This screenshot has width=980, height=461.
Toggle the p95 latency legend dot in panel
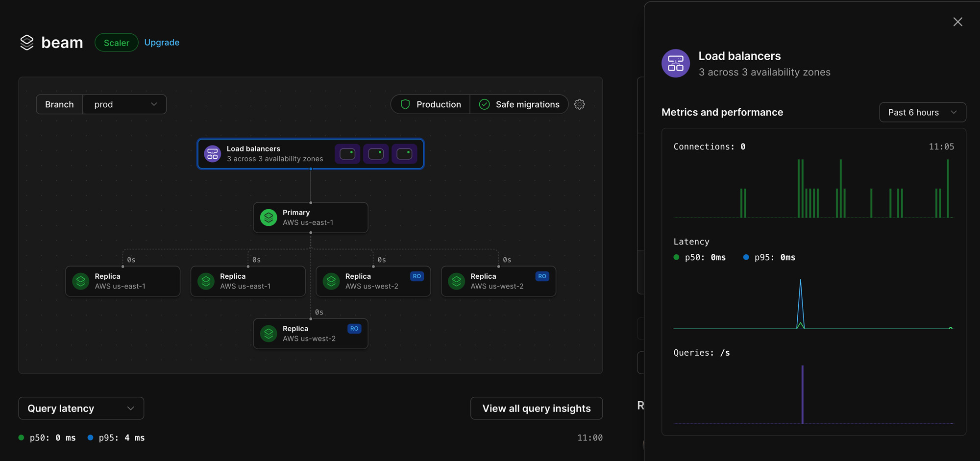point(746,257)
